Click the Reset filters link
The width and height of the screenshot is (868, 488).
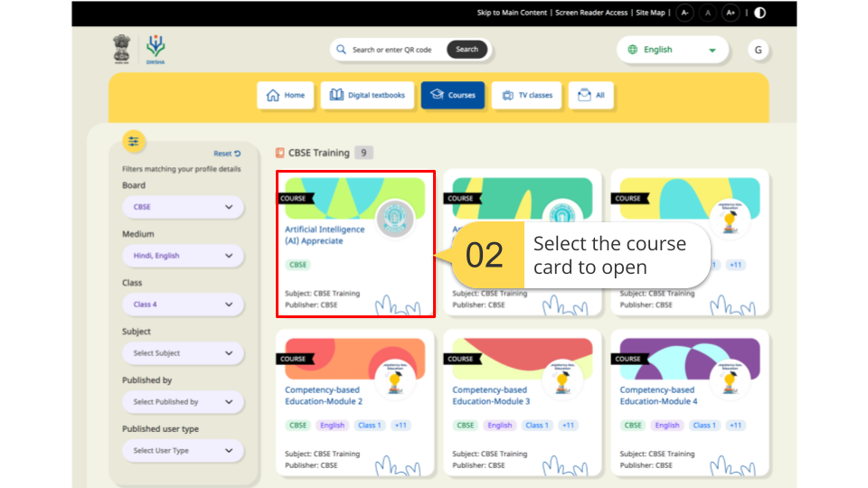pos(227,154)
